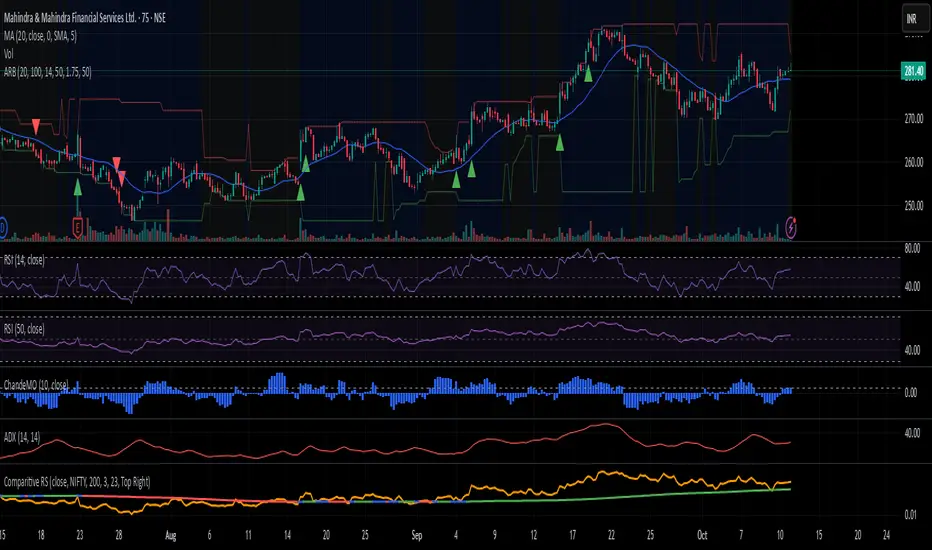Click the lowest of the three red down-arrows
Image resolution: width=932 pixels, height=550 pixels.
pyautogui.click(x=122, y=178)
